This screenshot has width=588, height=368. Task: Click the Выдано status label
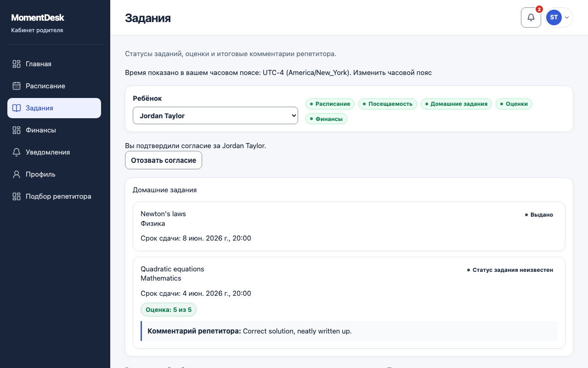tap(539, 215)
